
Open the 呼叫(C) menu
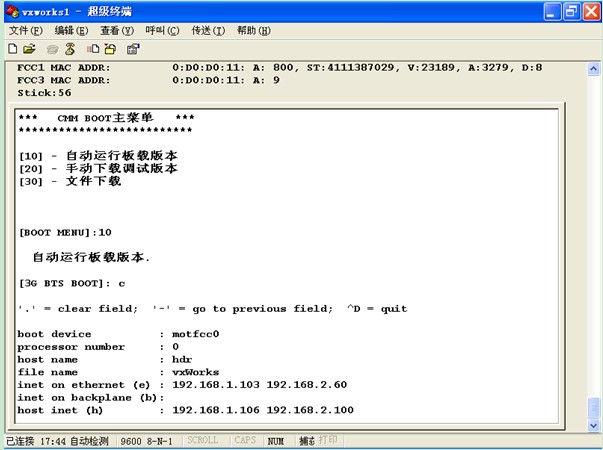[163, 30]
